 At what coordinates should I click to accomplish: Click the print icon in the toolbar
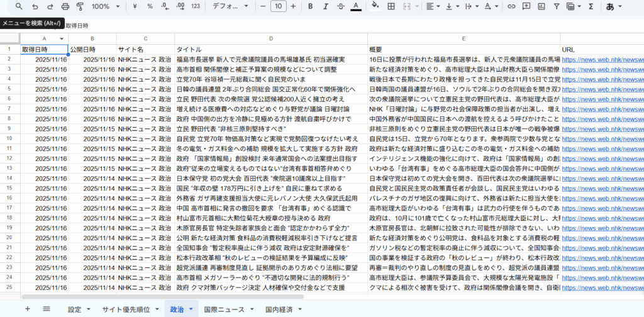pos(65,6)
